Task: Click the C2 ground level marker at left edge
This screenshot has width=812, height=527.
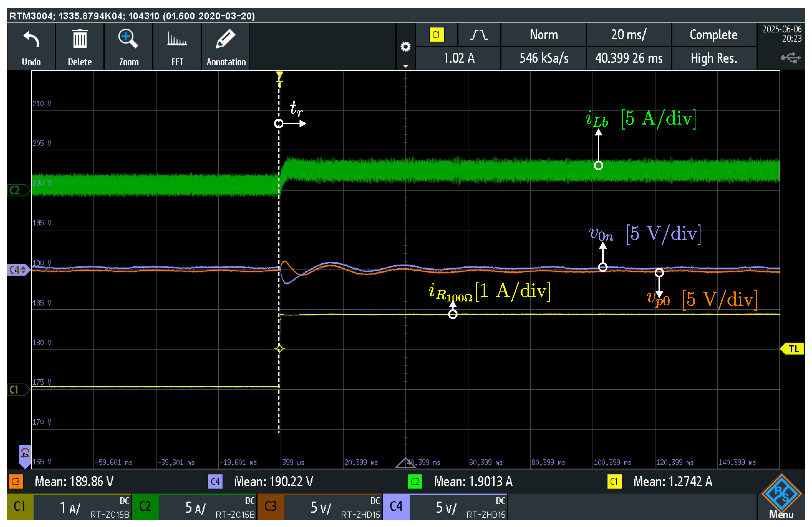Action: pyautogui.click(x=16, y=190)
